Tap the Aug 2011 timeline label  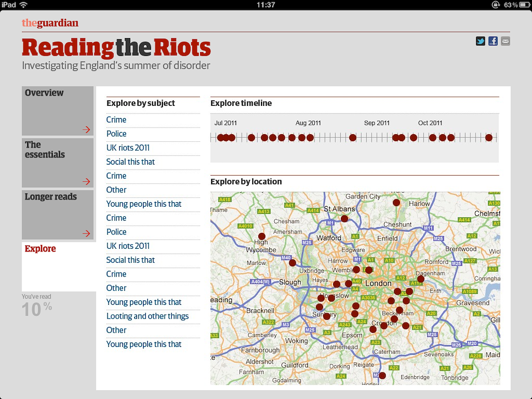point(308,123)
